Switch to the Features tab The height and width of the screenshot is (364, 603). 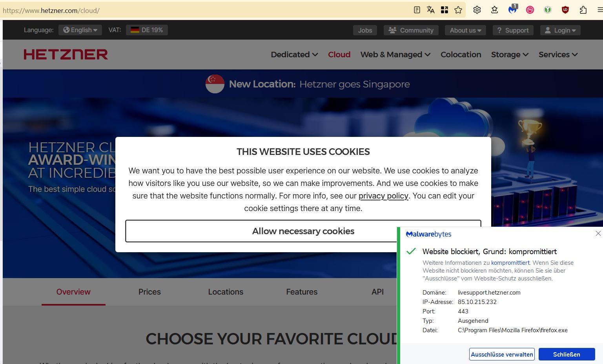pyautogui.click(x=302, y=292)
